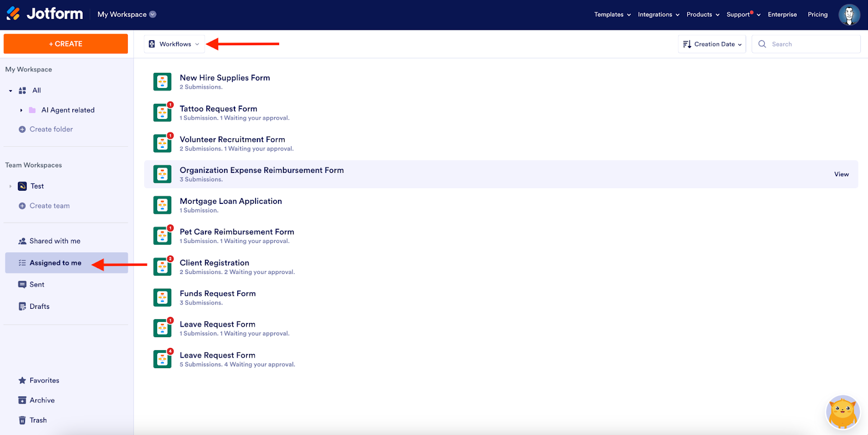Click the plus icon beside Create team

pyautogui.click(x=22, y=206)
